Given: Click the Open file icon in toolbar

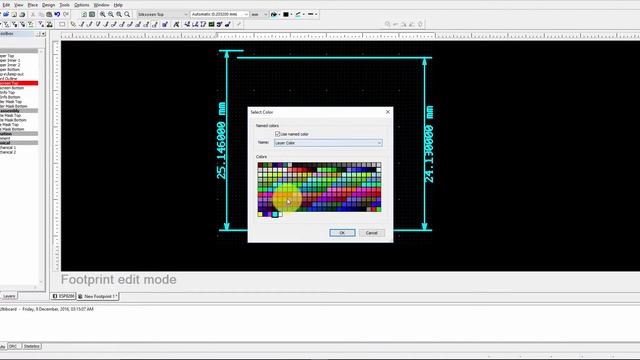Looking at the screenshot, I should tap(6, 14).
